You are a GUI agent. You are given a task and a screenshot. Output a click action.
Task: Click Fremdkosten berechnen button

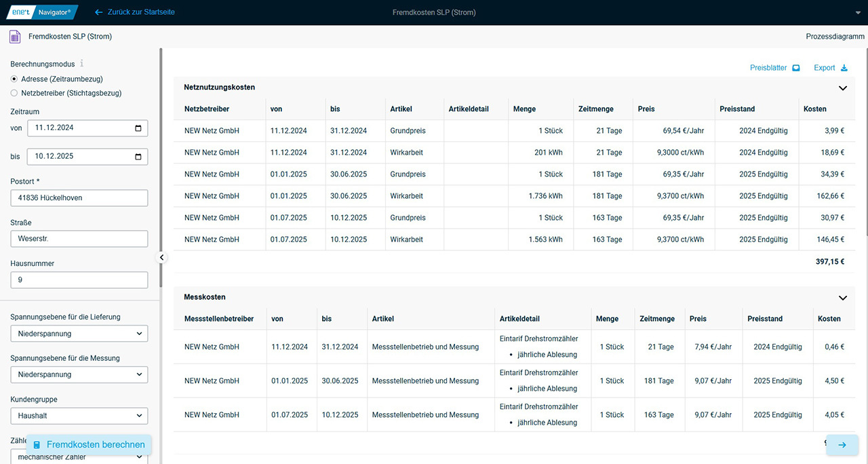(x=89, y=445)
